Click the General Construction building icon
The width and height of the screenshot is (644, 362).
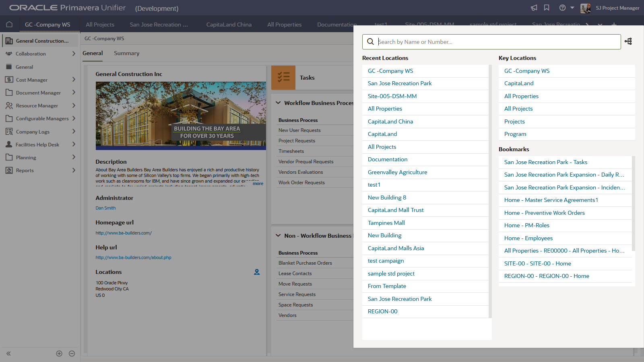click(9, 41)
